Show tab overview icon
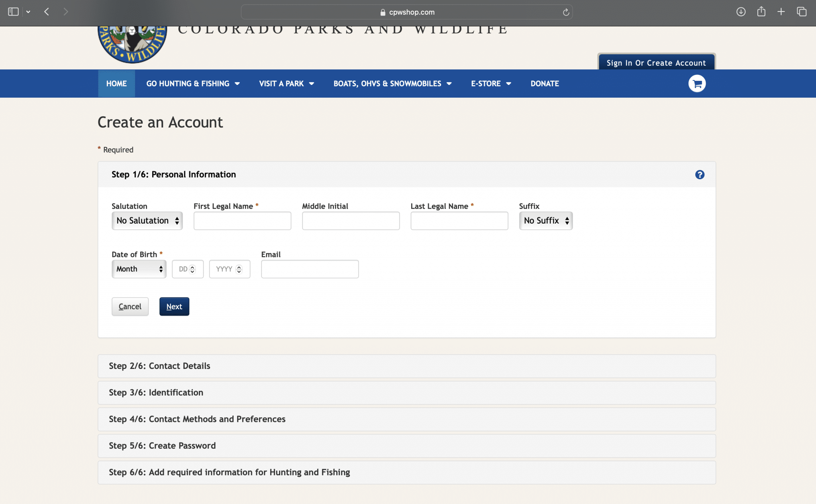Viewport: 816px width, 504px height. [802, 12]
